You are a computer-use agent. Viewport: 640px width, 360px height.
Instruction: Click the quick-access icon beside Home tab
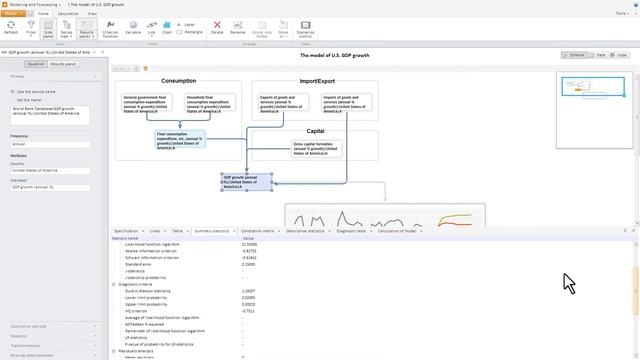coord(31,13)
